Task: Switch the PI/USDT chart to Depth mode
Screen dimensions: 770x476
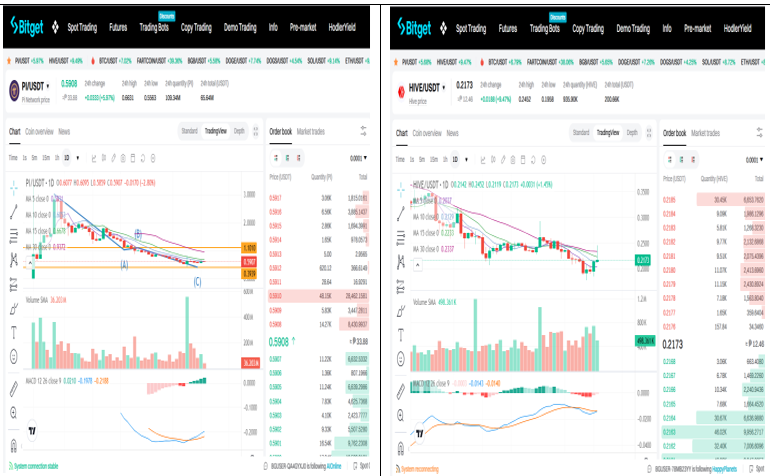Action: (x=239, y=131)
